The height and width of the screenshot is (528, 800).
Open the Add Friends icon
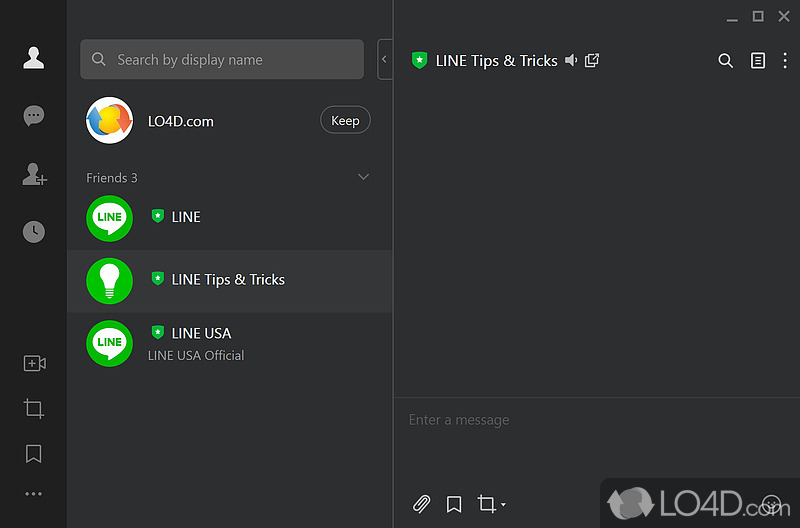pos(34,175)
